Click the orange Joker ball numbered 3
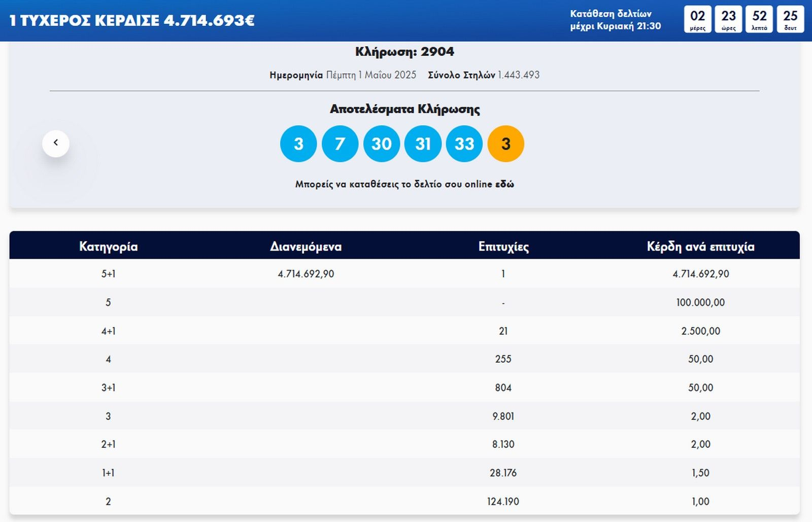 (505, 144)
